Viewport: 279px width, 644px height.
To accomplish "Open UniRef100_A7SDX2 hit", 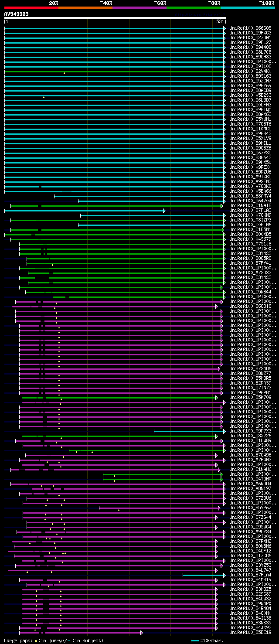I will [250, 273].
